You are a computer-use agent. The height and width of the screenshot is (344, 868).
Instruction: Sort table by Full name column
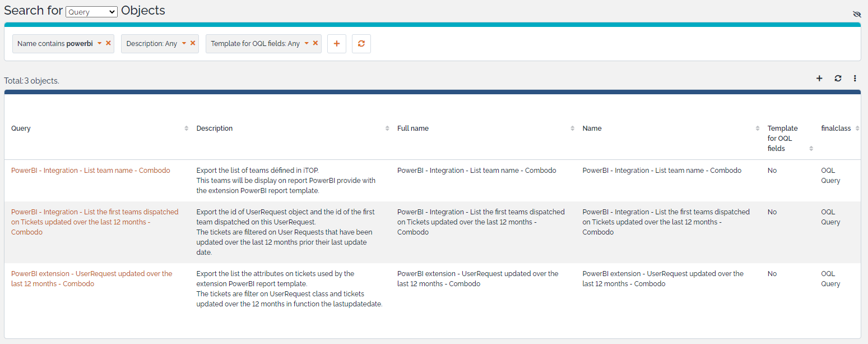tap(412, 129)
